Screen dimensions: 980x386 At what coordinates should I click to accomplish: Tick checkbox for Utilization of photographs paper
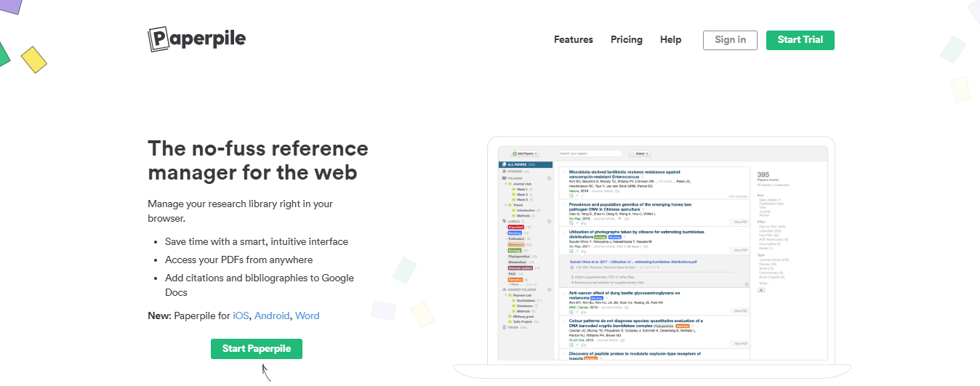(563, 232)
